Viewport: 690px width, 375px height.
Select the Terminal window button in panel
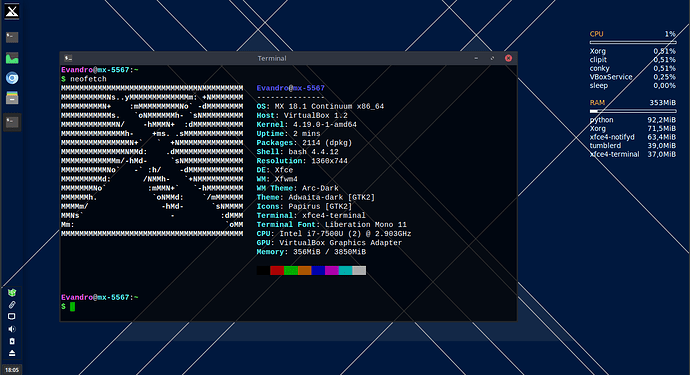(x=12, y=122)
